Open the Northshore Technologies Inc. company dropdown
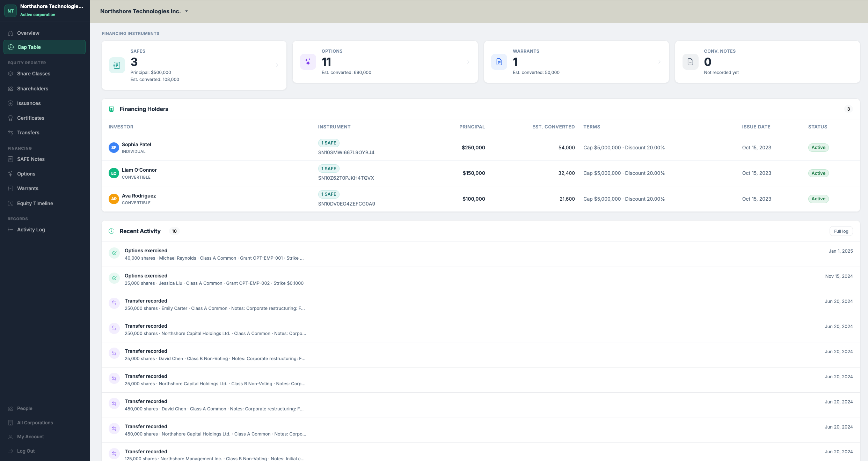Screen dimensions: 868x461 144,11
